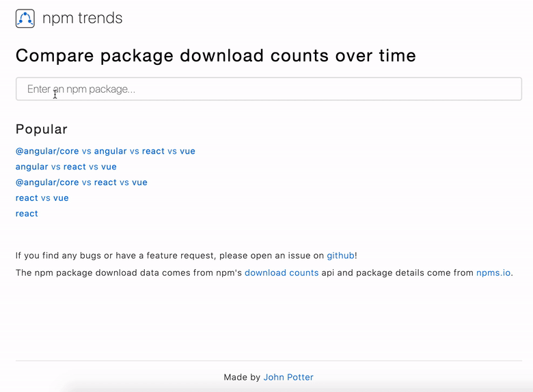Open the three-package "angular vs react vs vue" link
Viewport: 533px width, 392px height.
66,167
